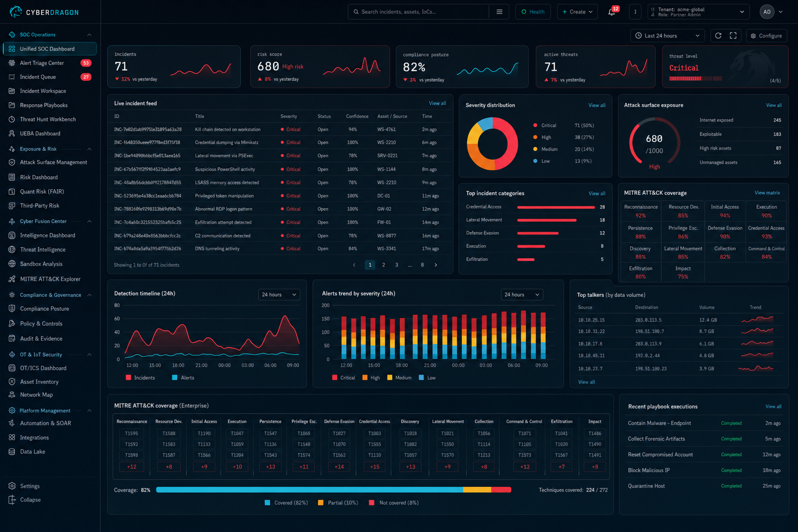Collapse the SOC Operations section
This screenshot has height=532, width=798.
(89, 35)
